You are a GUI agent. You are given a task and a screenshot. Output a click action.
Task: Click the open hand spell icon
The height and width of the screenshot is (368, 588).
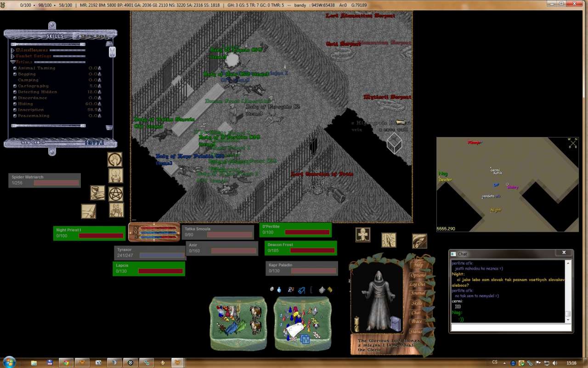(x=114, y=160)
